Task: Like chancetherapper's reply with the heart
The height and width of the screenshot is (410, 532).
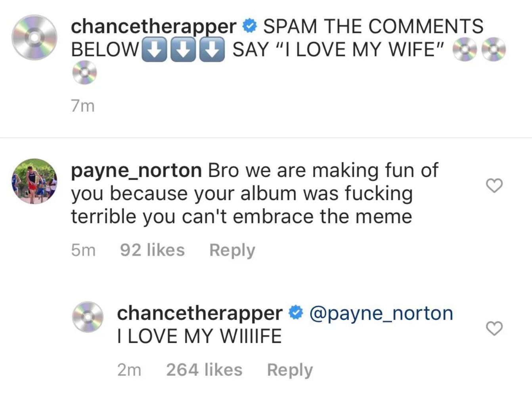Action: 494,329
